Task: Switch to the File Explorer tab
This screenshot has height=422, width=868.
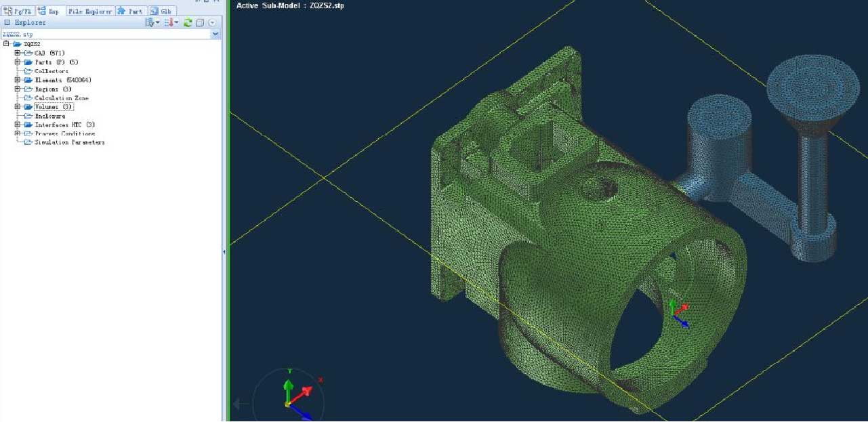Action: 89,11
